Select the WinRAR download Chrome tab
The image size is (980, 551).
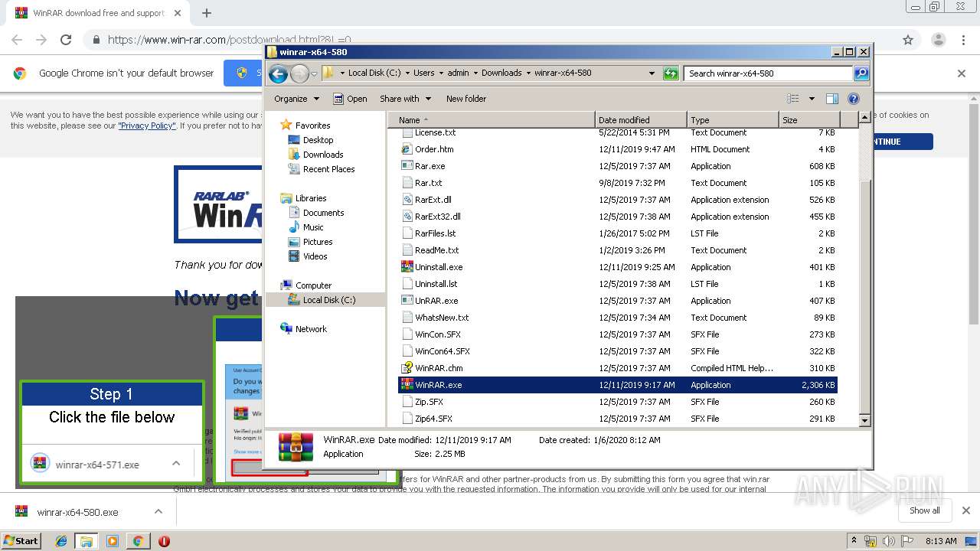[x=96, y=13]
